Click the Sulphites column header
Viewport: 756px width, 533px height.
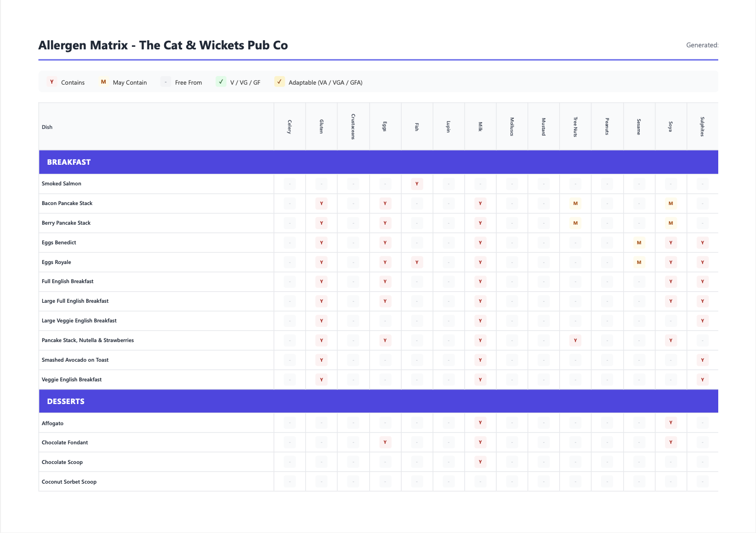tap(702, 127)
